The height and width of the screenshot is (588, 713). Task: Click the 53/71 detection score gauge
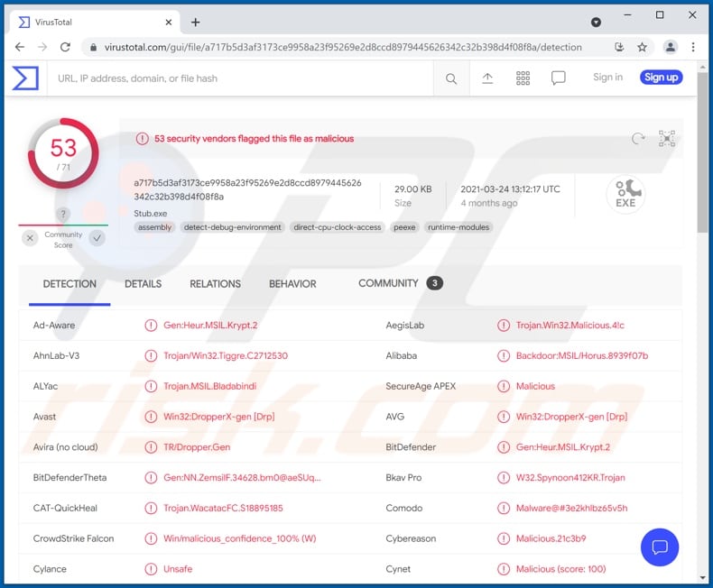point(63,153)
